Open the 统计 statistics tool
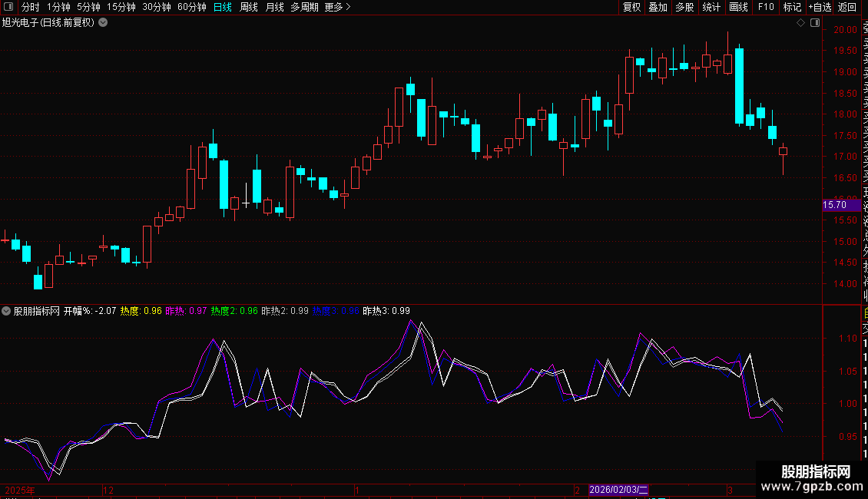The height and width of the screenshot is (499, 868). coord(711,7)
